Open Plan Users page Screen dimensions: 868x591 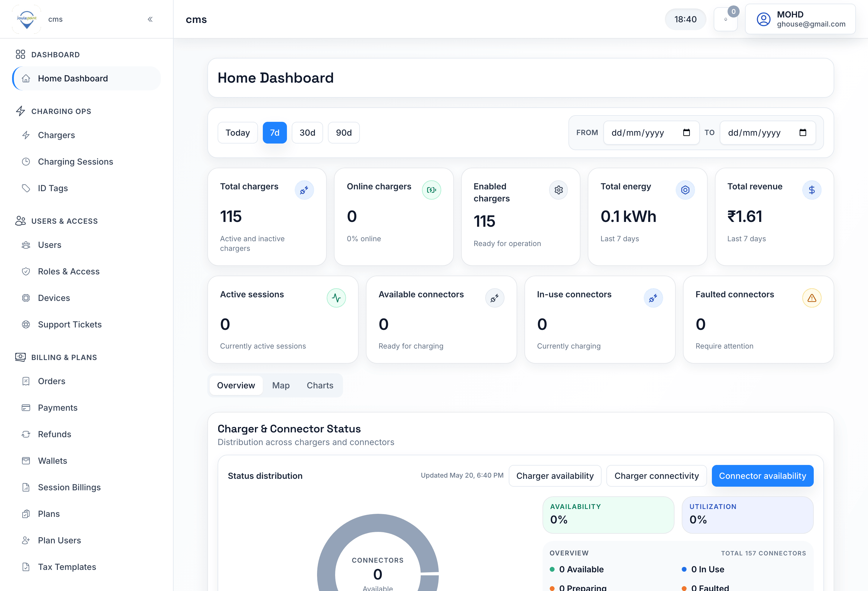(87, 540)
